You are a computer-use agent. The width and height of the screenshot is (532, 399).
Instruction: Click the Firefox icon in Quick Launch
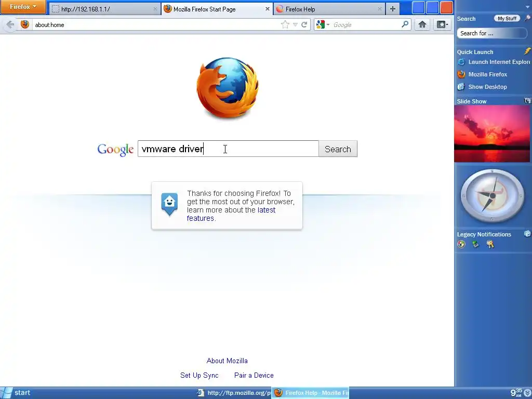click(x=461, y=74)
